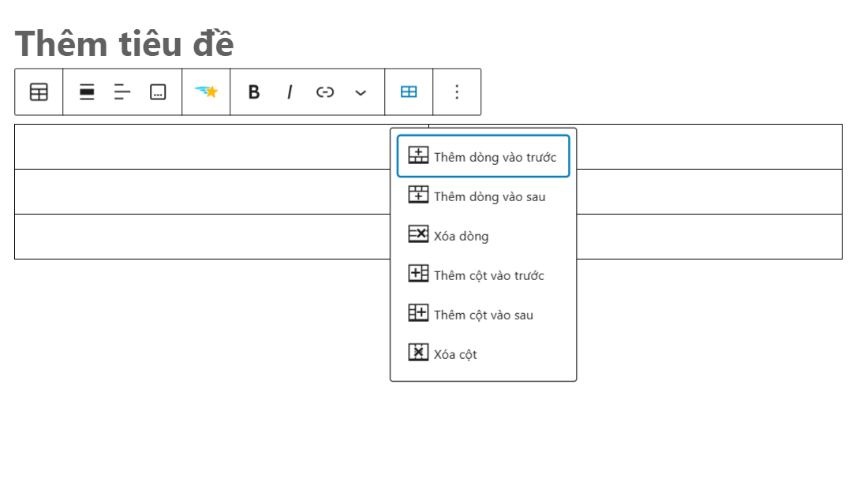Open the change alignment icon
The image size is (856, 504).
(x=87, y=91)
